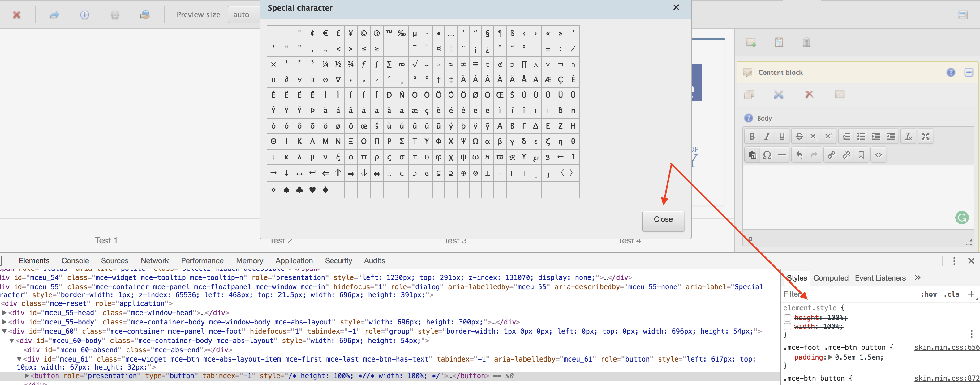
Task: Select the Network panel in DevTools
Action: click(x=154, y=261)
